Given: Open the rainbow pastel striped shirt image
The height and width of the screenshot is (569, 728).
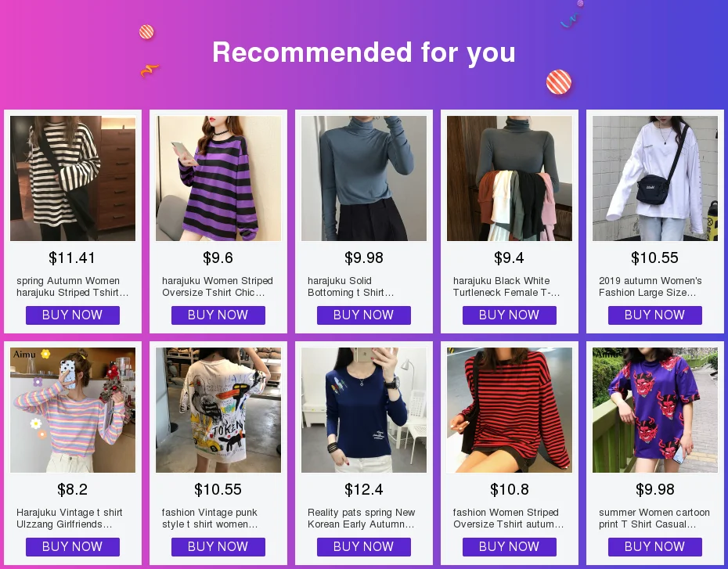Looking at the screenshot, I should [73, 410].
